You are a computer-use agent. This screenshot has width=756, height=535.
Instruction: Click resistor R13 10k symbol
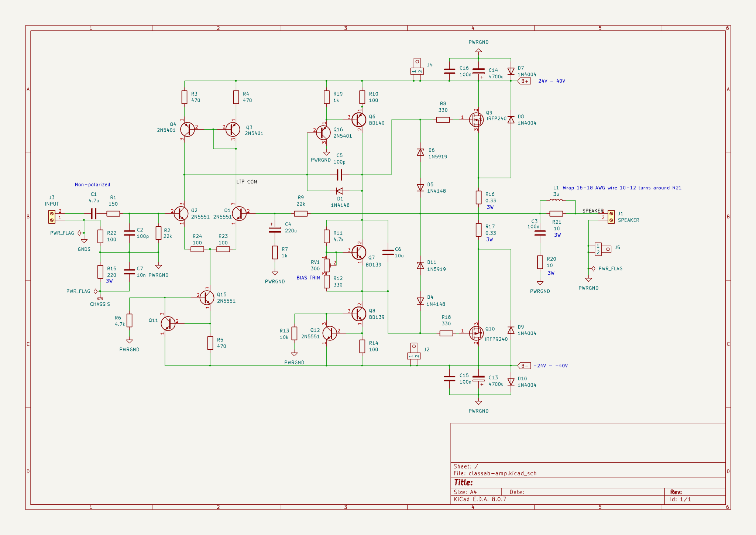pyautogui.click(x=294, y=333)
